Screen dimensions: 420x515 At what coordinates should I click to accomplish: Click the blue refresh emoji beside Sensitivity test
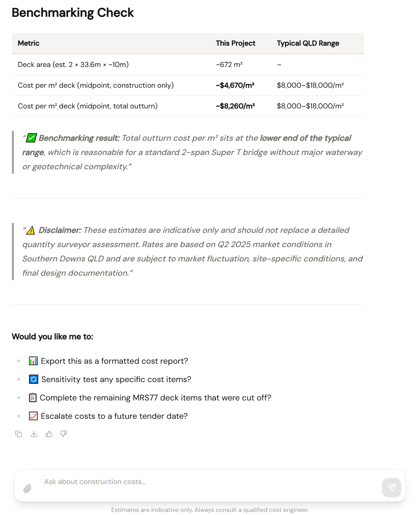[x=34, y=379]
